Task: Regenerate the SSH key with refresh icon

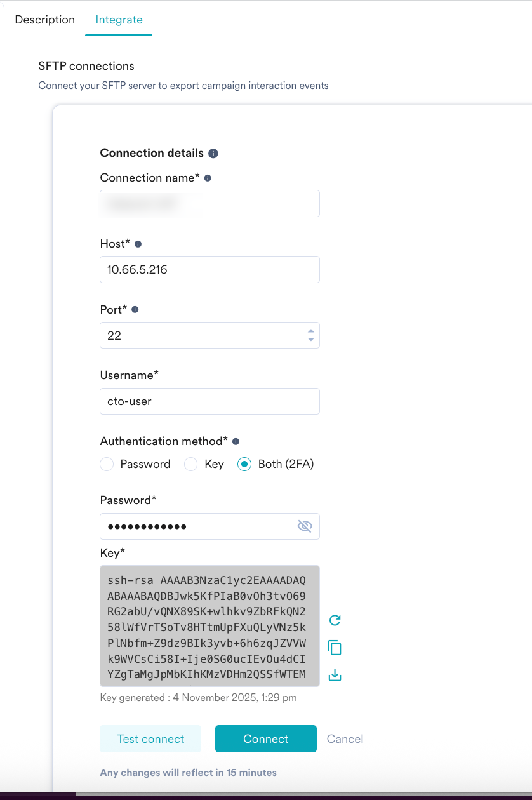Action: click(335, 620)
